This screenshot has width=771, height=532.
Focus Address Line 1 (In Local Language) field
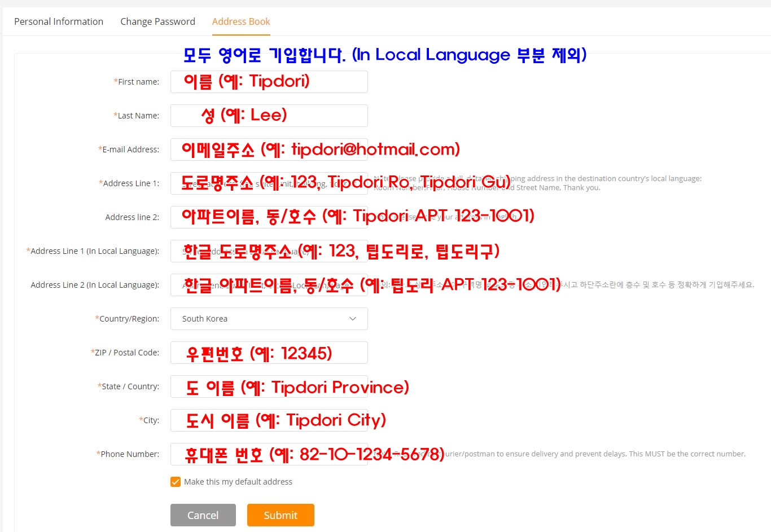269,251
